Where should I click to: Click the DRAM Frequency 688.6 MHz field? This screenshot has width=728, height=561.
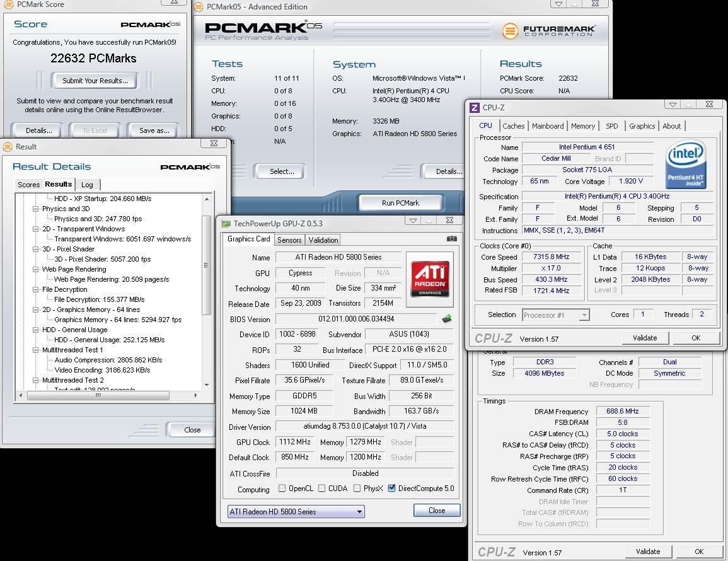coord(622,411)
